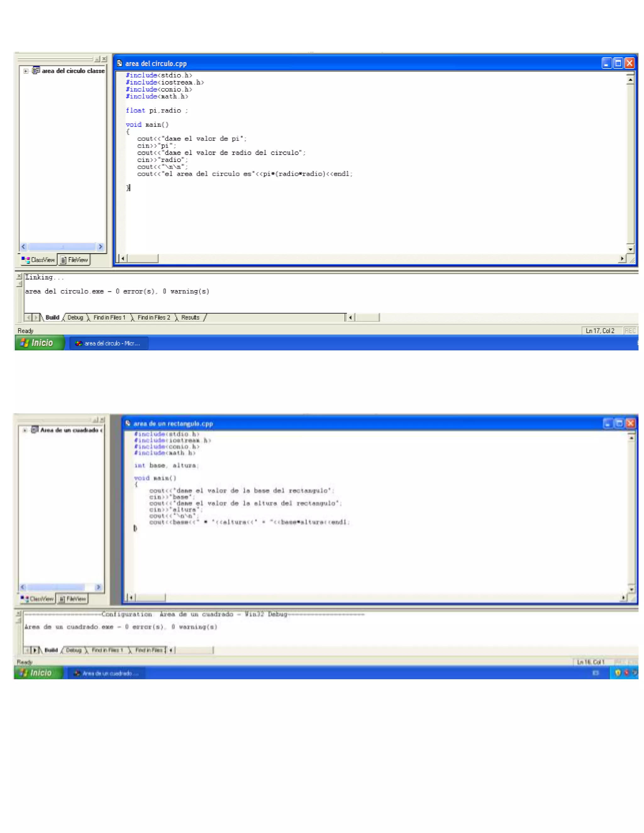Image resolution: width=644 pixels, height=833 pixels.
Task: Open the Debug output tab in upper window
Action: pos(75,317)
